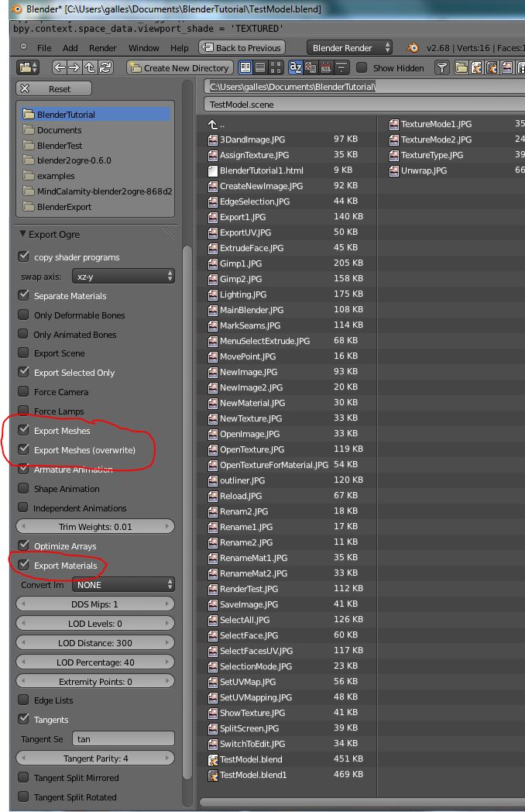This screenshot has height=812, width=525.
Task: Open swap axis xz-y dropdown
Action: (123, 277)
